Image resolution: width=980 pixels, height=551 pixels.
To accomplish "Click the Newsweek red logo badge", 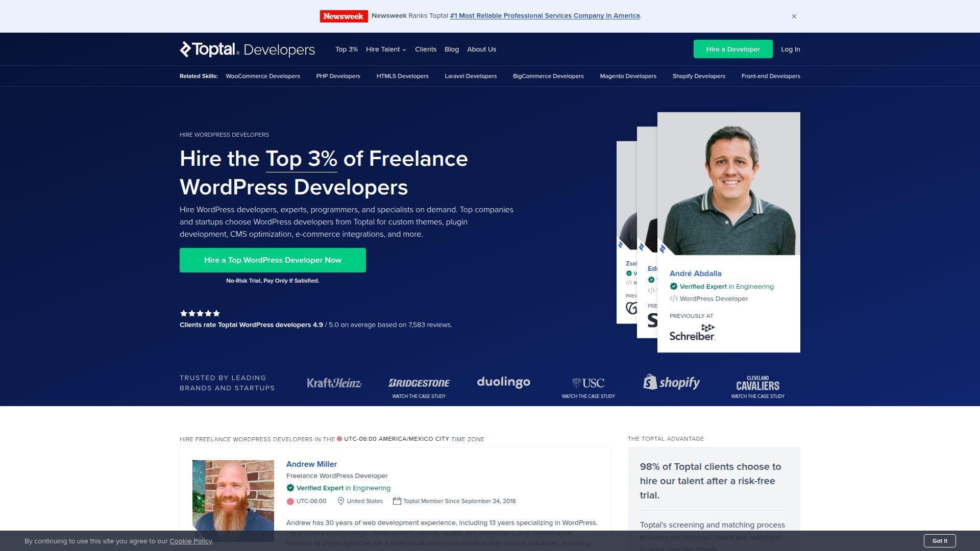I will click(344, 16).
